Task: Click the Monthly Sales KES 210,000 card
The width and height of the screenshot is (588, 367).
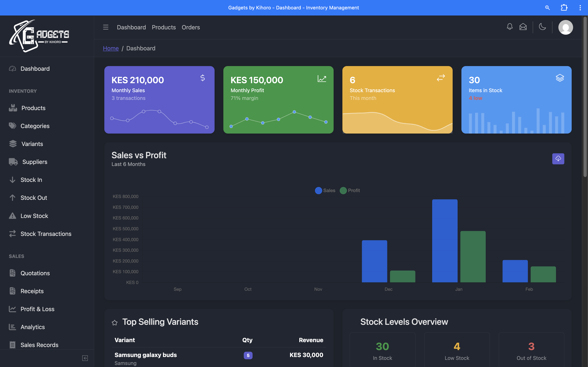Action: point(159,99)
